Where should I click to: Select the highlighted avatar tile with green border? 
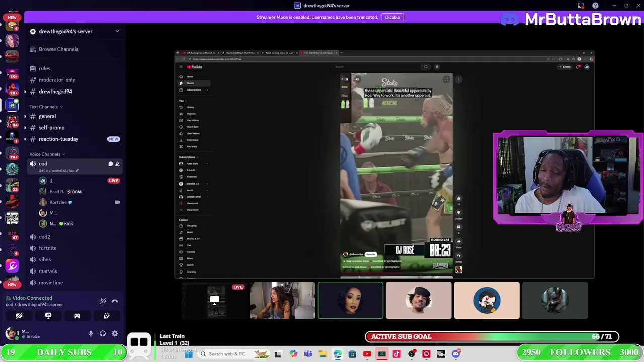click(351, 300)
